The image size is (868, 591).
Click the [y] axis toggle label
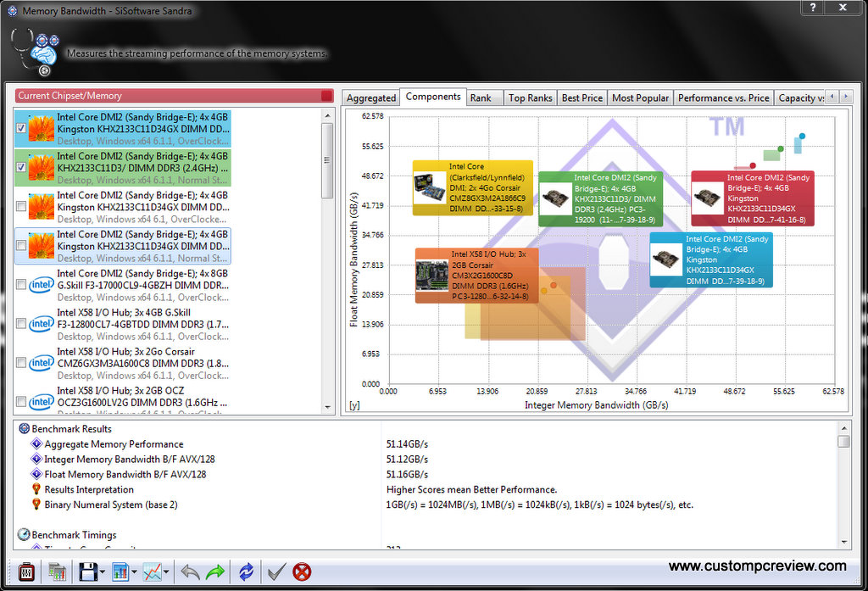(x=354, y=405)
